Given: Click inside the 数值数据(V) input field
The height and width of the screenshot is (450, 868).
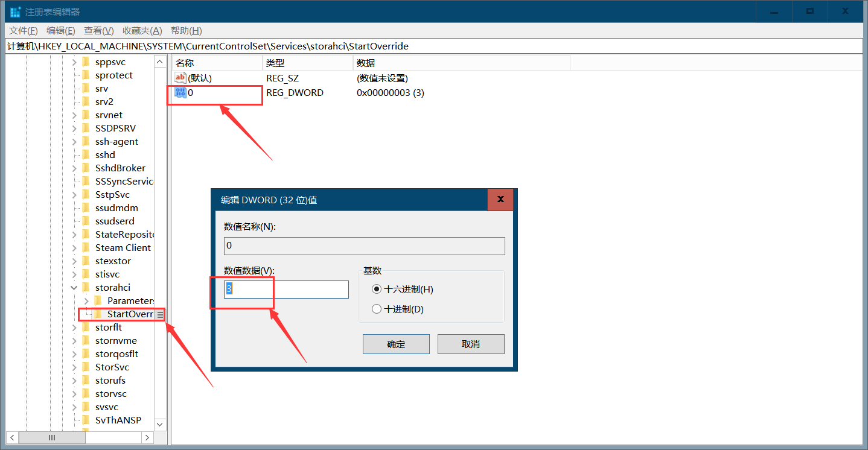Looking at the screenshot, I should point(285,289).
